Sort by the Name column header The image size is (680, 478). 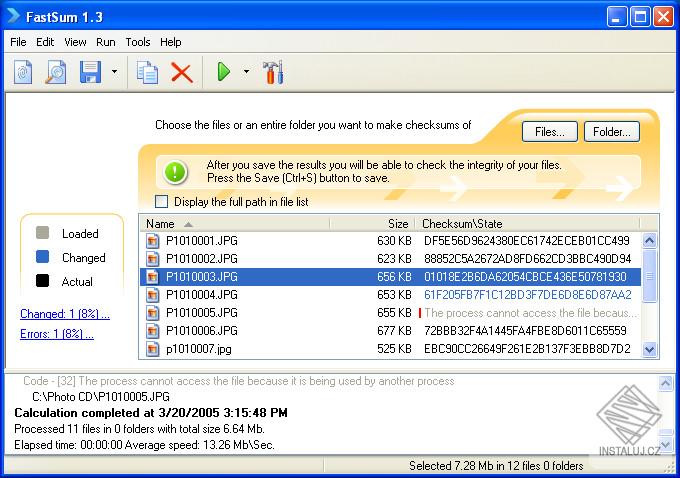click(235, 224)
